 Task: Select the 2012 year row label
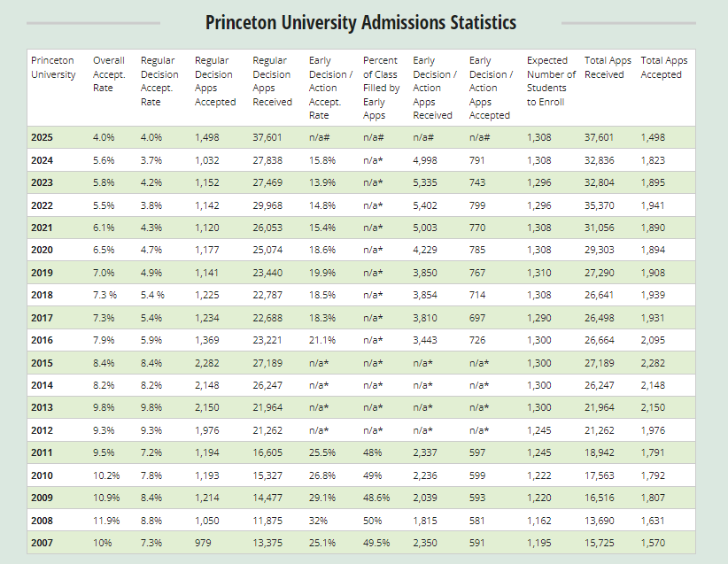pos(42,430)
